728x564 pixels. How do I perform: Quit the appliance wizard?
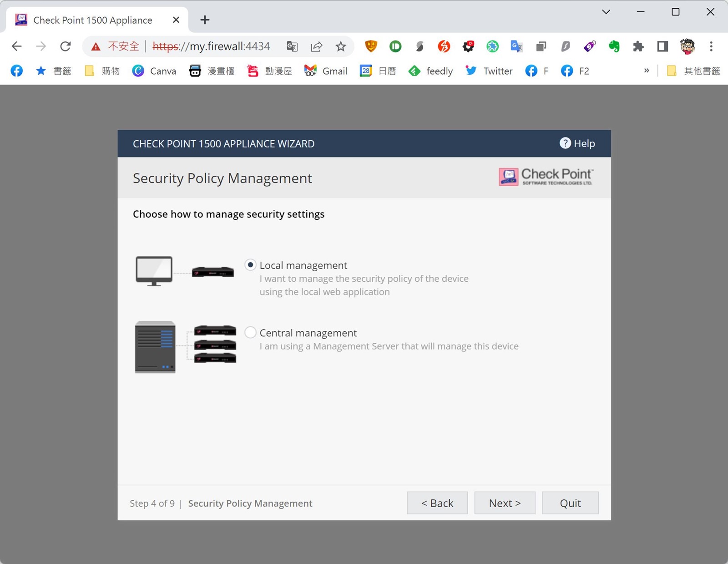(x=570, y=503)
